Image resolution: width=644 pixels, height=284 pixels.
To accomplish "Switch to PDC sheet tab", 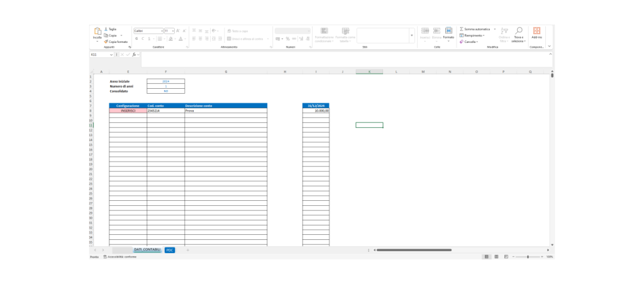I will pos(170,250).
